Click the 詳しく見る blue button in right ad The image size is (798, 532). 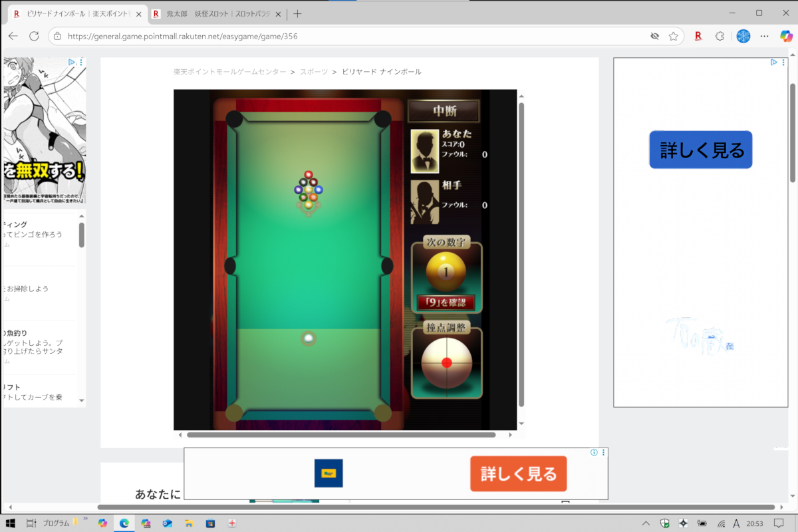(701, 150)
